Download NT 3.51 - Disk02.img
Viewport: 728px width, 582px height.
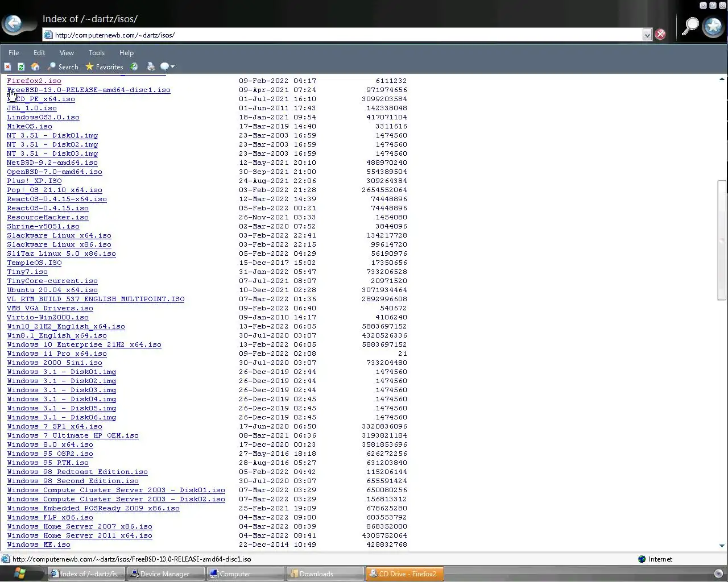pyautogui.click(x=52, y=144)
